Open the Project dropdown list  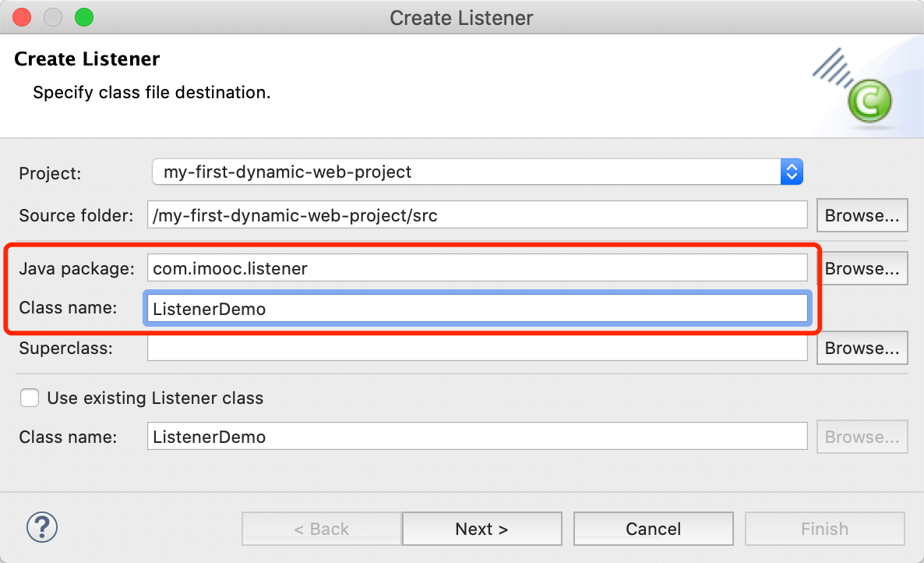click(x=791, y=172)
